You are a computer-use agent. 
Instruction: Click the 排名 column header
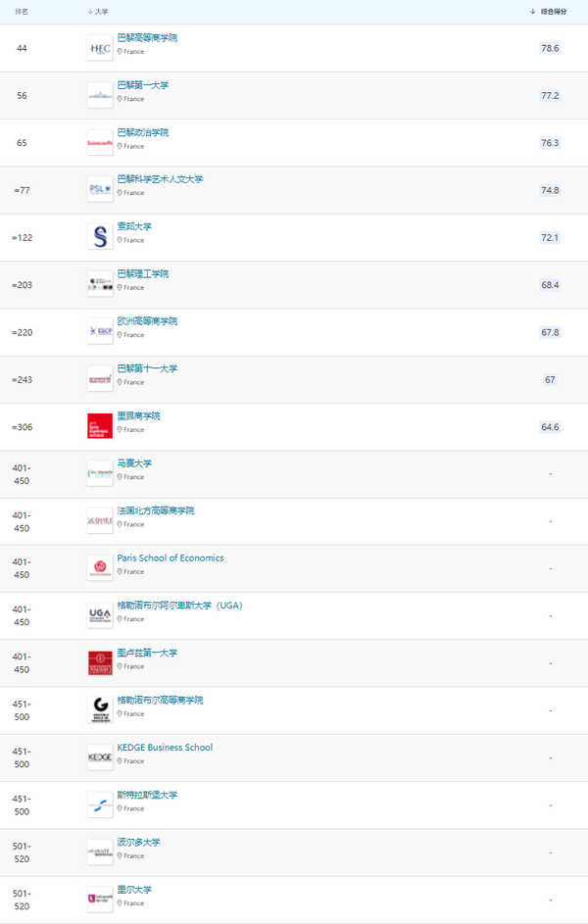[22, 12]
